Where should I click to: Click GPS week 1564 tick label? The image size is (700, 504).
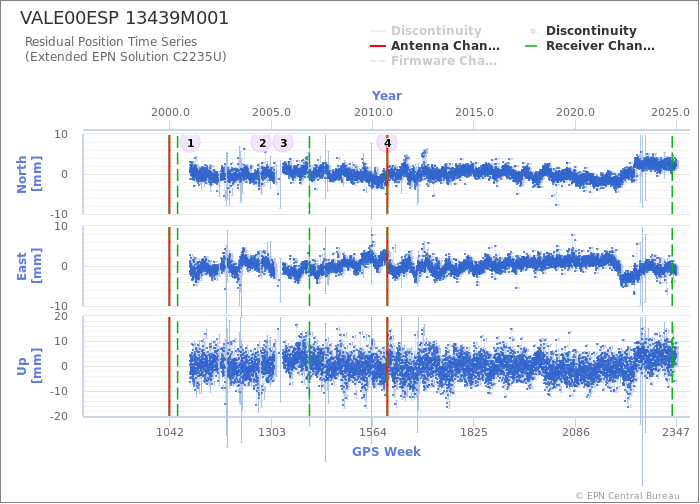tap(373, 432)
